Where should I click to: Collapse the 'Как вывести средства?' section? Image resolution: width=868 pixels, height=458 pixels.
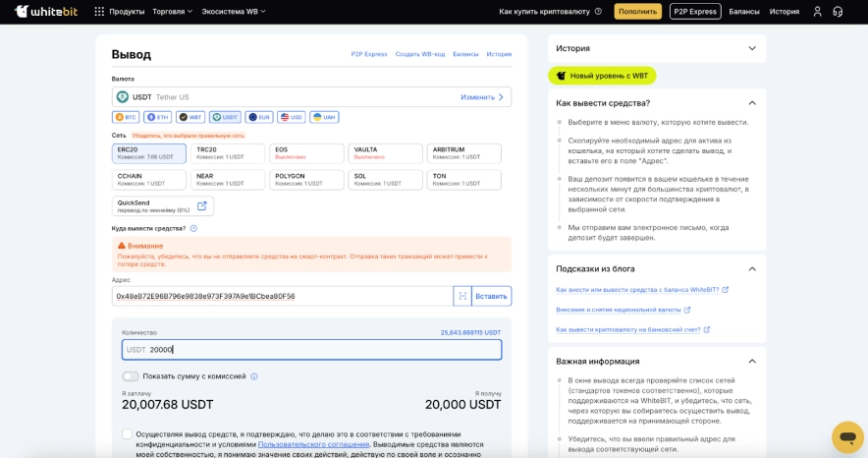click(752, 103)
